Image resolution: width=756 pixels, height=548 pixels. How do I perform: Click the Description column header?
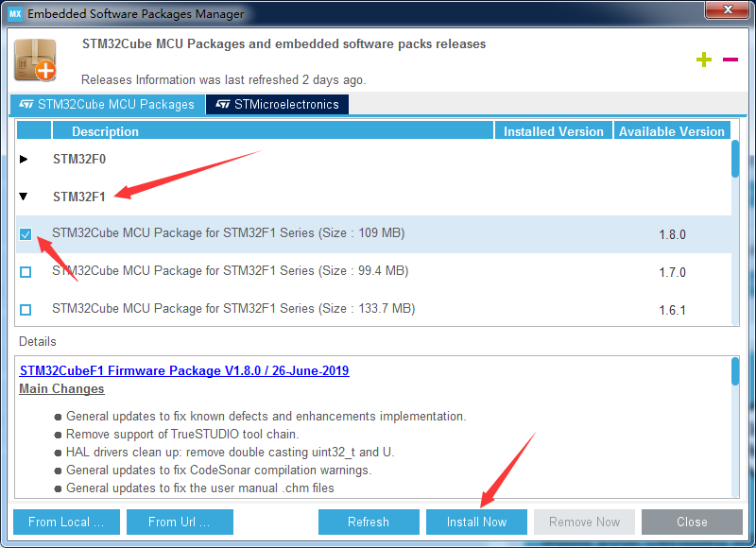click(273, 131)
